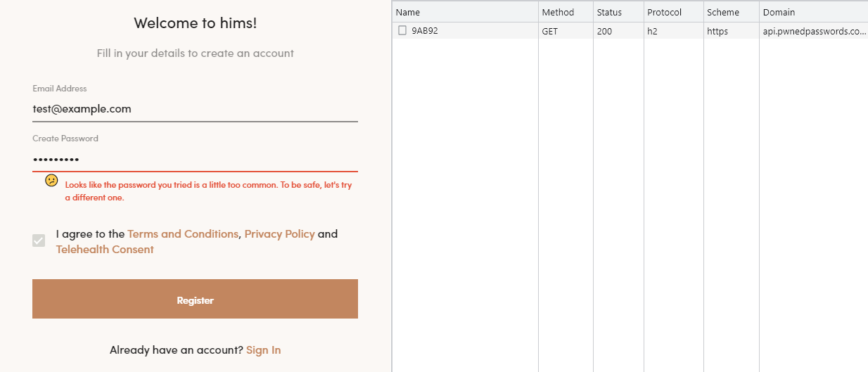The width and height of the screenshot is (868, 372).
Task: Open the Telehealth Consent link
Action: [105, 250]
